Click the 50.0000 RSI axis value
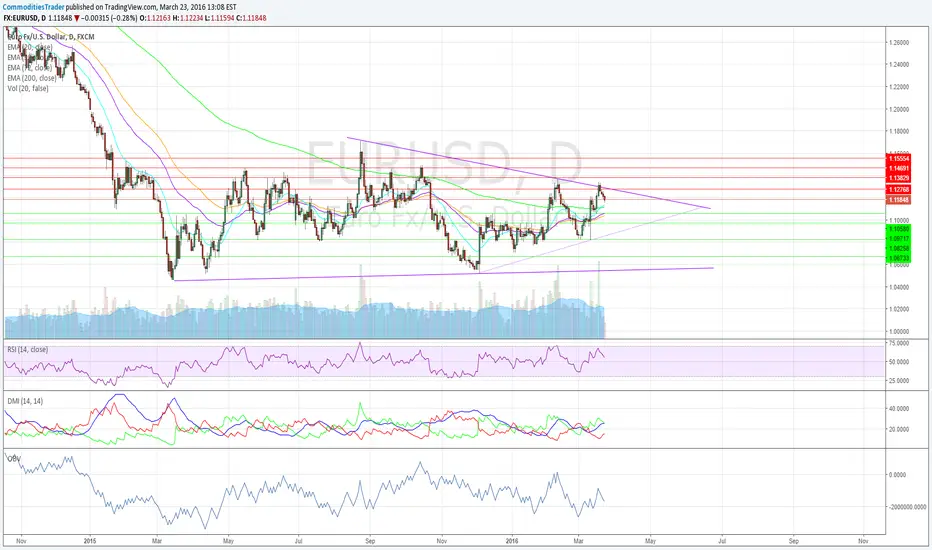This screenshot has width=932, height=550. [900, 362]
